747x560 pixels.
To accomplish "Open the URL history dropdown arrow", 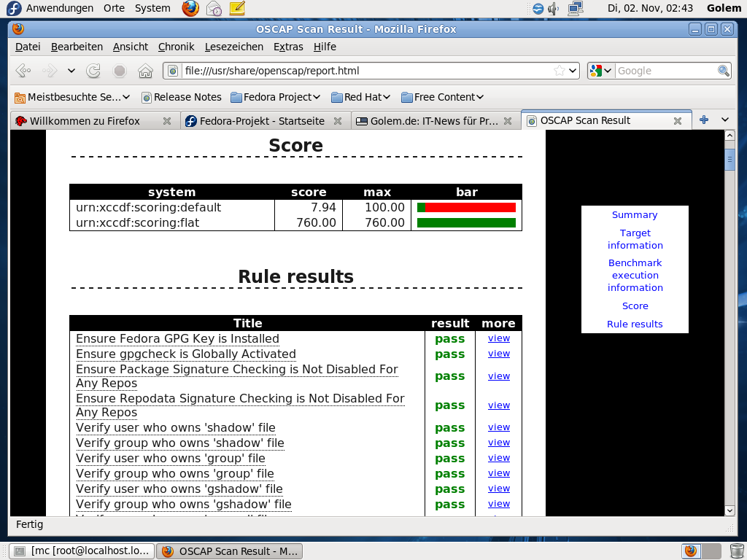I will coord(573,71).
